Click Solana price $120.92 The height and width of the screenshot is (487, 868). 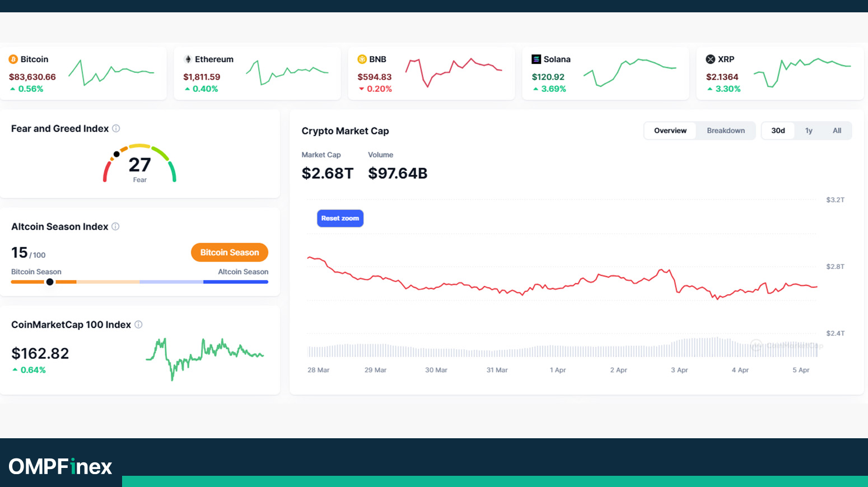(548, 77)
